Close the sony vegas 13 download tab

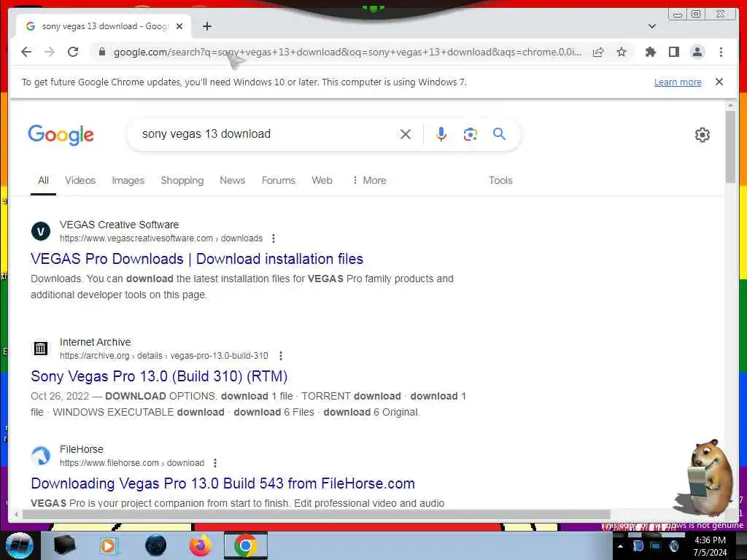179,26
